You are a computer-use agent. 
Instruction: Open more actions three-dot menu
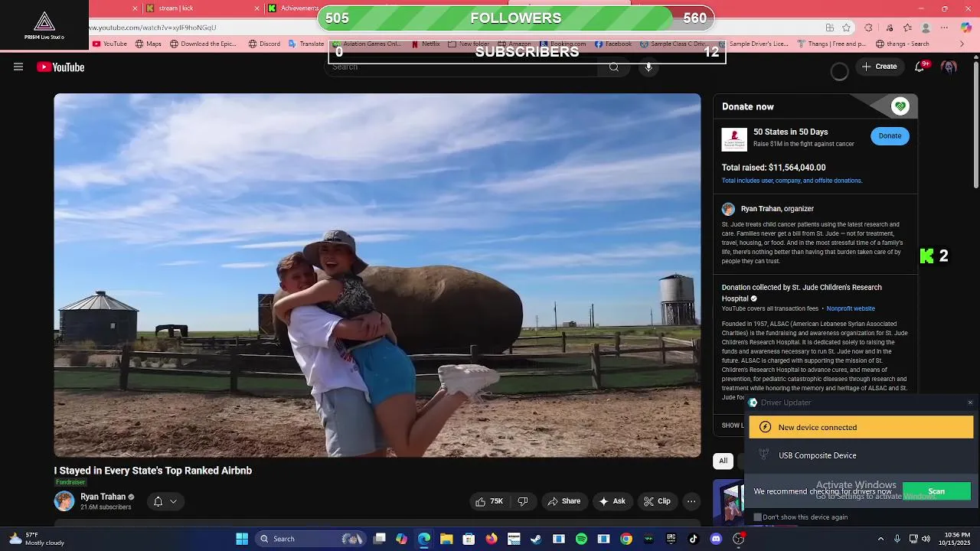click(x=691, y=501)
